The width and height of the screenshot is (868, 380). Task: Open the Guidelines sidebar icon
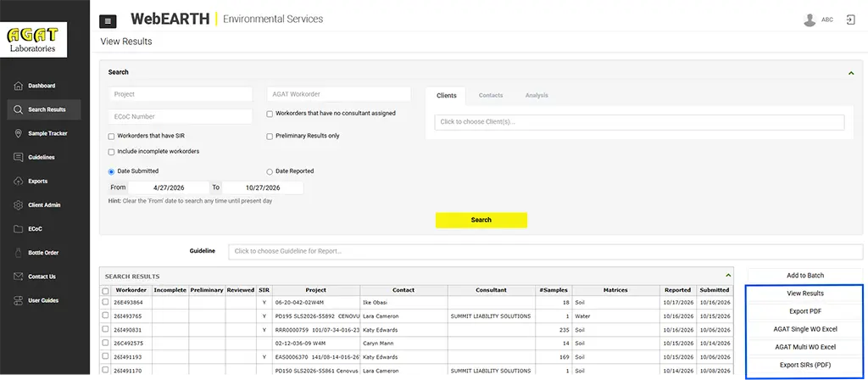tap(19, 157)
